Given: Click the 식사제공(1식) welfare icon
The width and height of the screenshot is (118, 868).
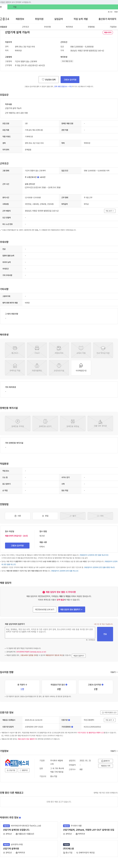Looking at the screenshot, I should 81,368.
